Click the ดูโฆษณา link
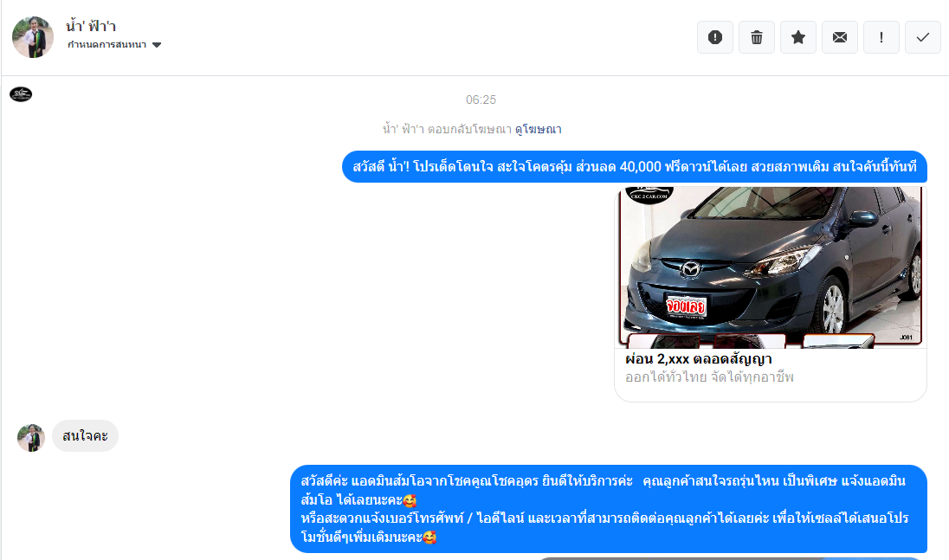 pos(538,130)
